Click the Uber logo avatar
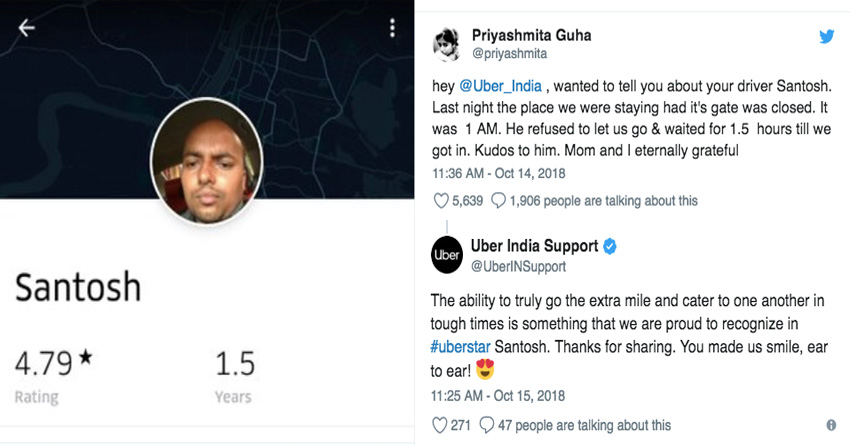850x445 pixels. [x=447, y=256]
